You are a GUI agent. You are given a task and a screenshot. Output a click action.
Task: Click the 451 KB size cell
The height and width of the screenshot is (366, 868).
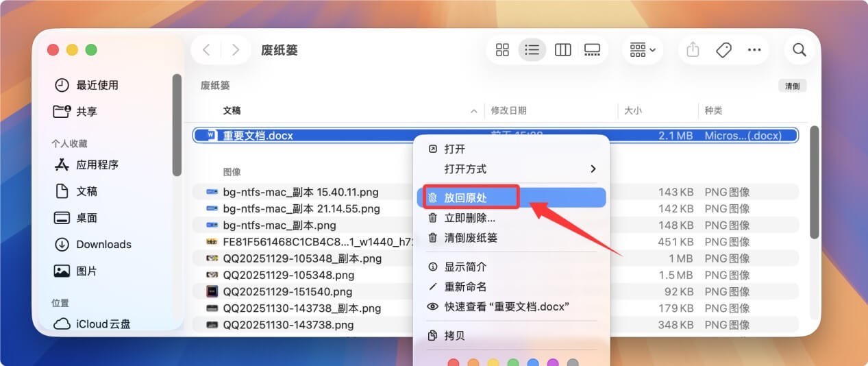coord(677,242)
